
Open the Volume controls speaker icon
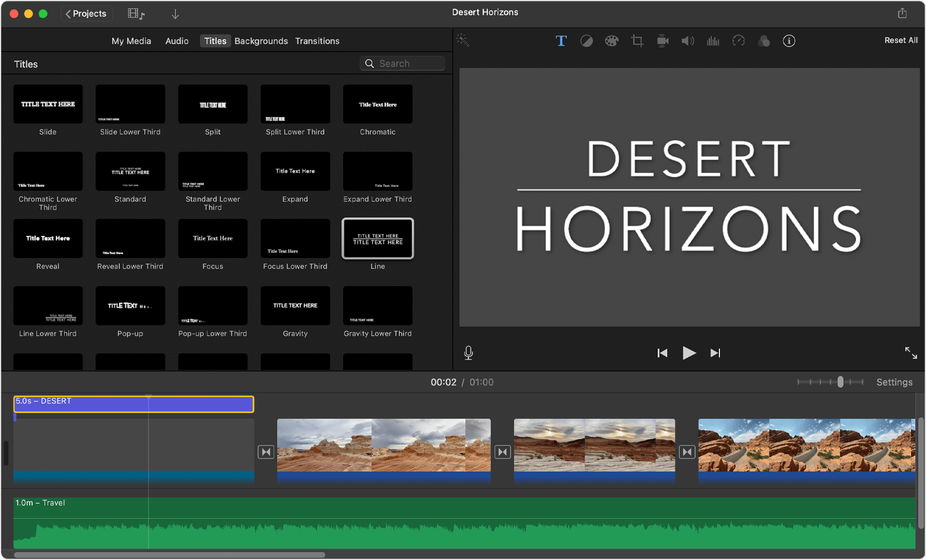point(688,40)
